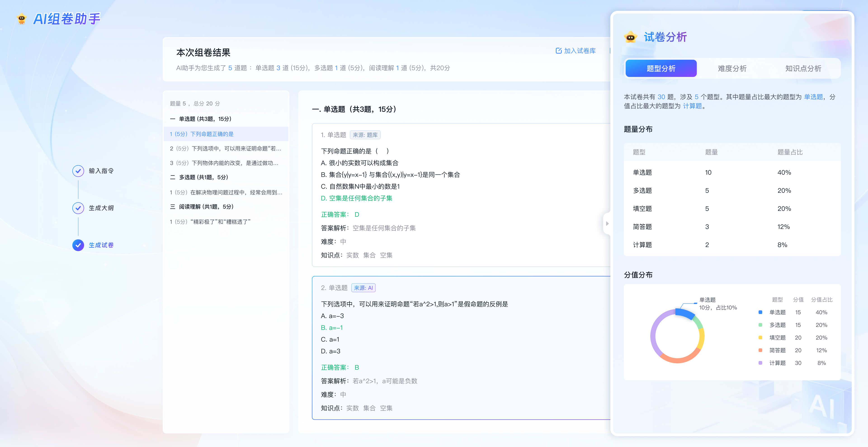Switch to the 难度分析 tab
868x447 pixels.
click(x=732, y=69)
